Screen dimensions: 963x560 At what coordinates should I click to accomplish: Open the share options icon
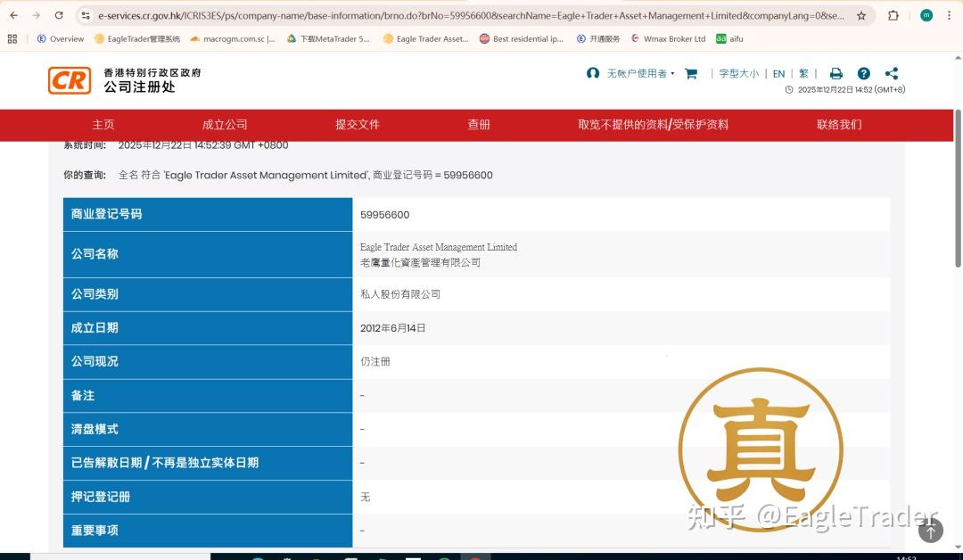click(892, 73)
